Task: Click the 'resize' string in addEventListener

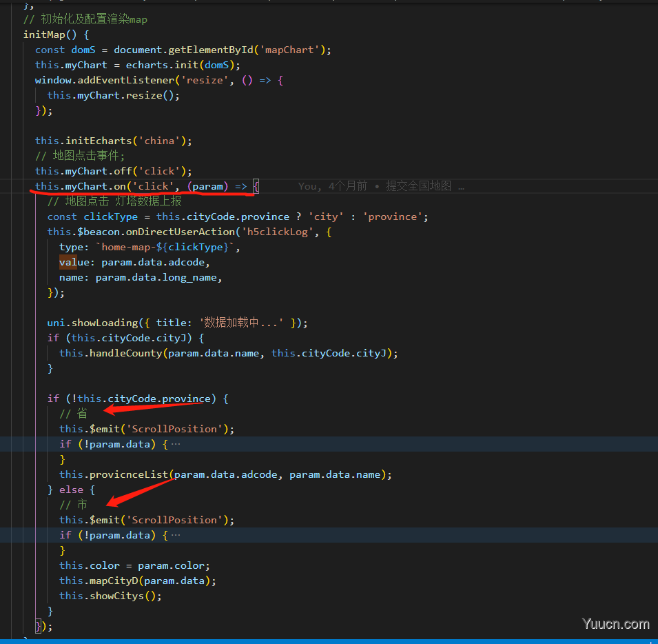Action: [205, 80]
